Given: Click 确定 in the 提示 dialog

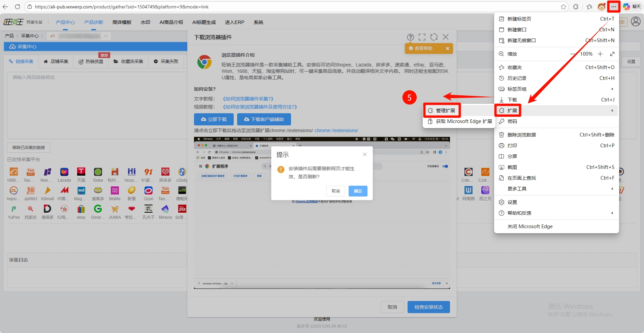Looking at the screenshot, I should 358,191.
